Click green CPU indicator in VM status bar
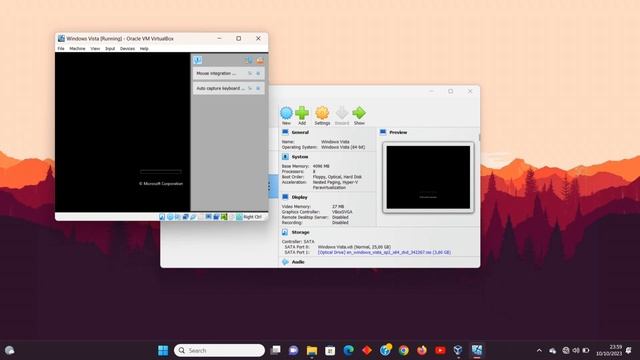The width and height of the screenshot is (640, 360). [x=224, y=217]
